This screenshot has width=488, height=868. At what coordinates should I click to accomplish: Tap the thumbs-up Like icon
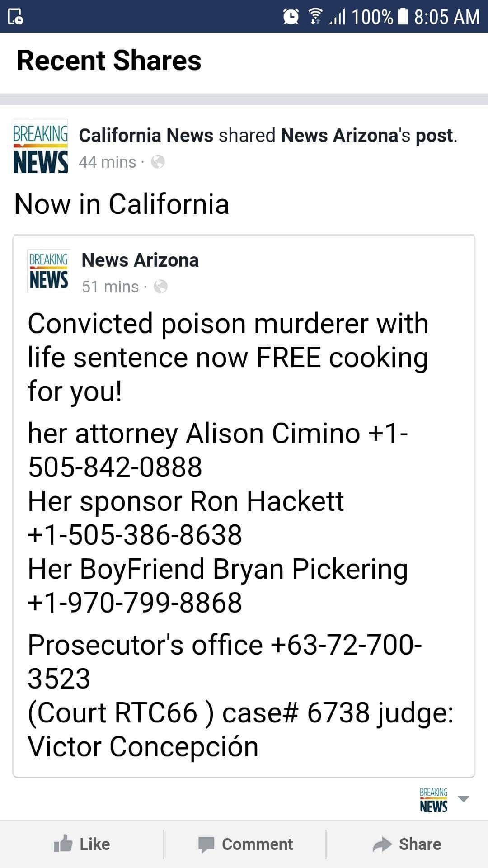coord(63,844)
